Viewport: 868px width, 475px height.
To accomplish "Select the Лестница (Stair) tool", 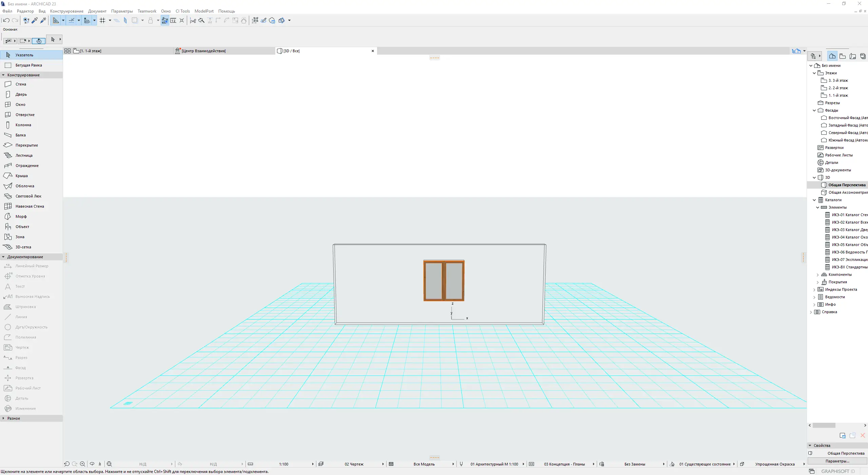I will pyautogui.click(x=24, y=155).
